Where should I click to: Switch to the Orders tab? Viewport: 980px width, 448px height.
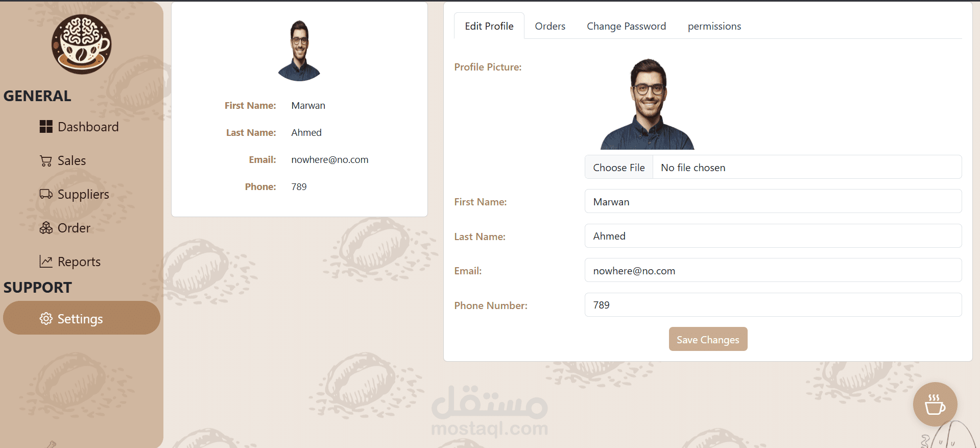pos(550,26)
